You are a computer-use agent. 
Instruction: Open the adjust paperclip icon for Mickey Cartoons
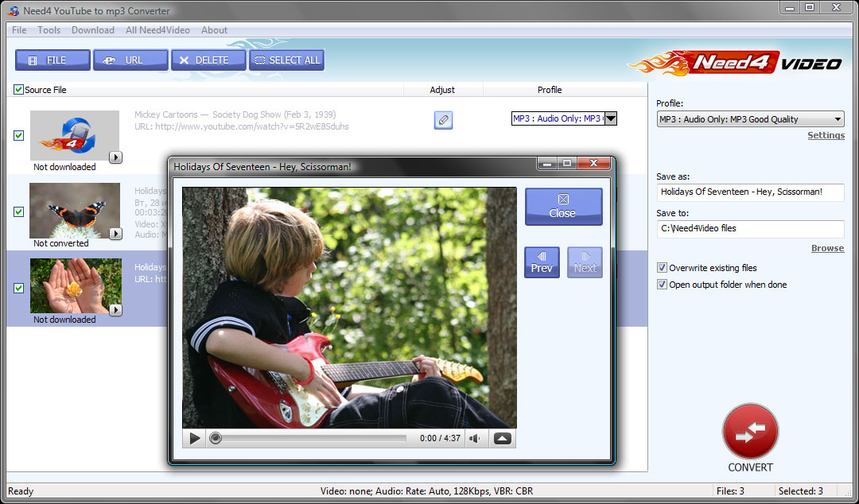(x=443, y=120)
